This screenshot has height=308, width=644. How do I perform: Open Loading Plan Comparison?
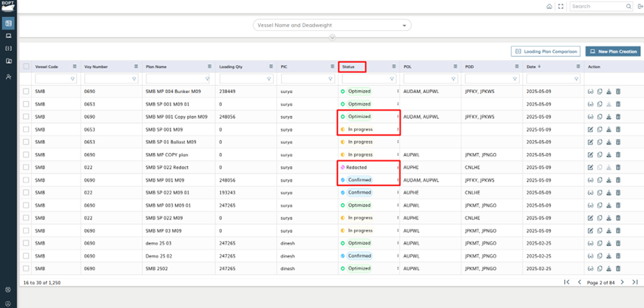coord(546,52)
